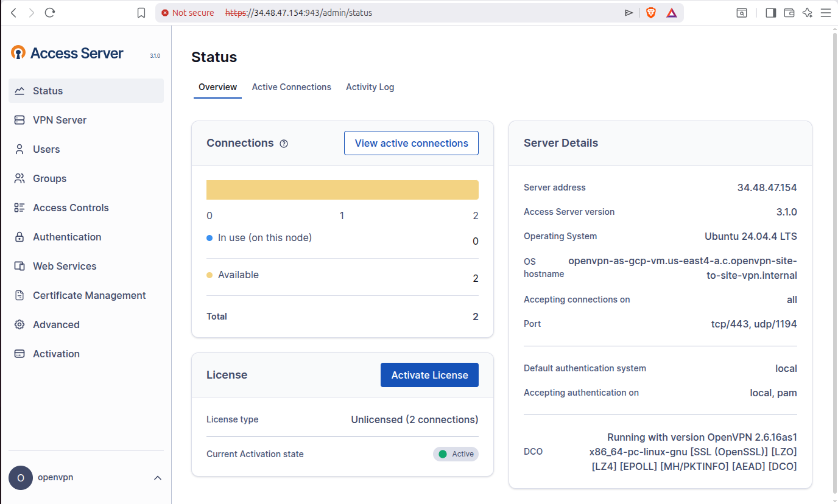Expand the openvpn user menu chevron

pyautogui.click(x=158, y=478)
